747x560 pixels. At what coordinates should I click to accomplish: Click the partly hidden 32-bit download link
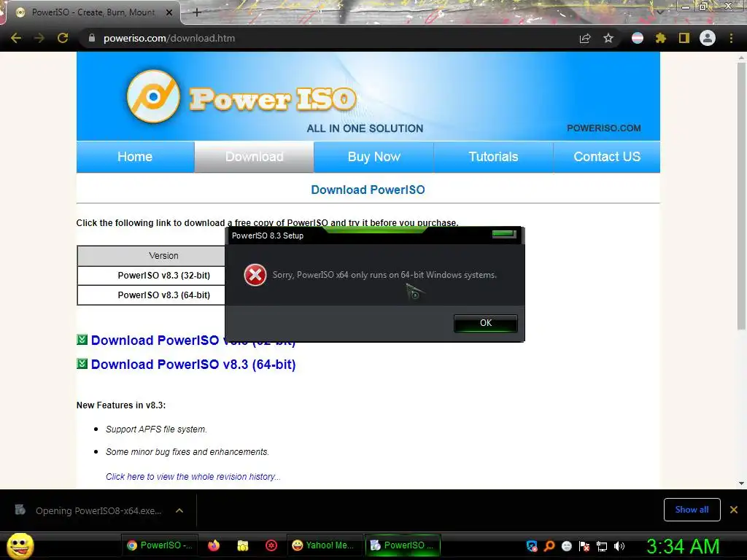[158, 340]
